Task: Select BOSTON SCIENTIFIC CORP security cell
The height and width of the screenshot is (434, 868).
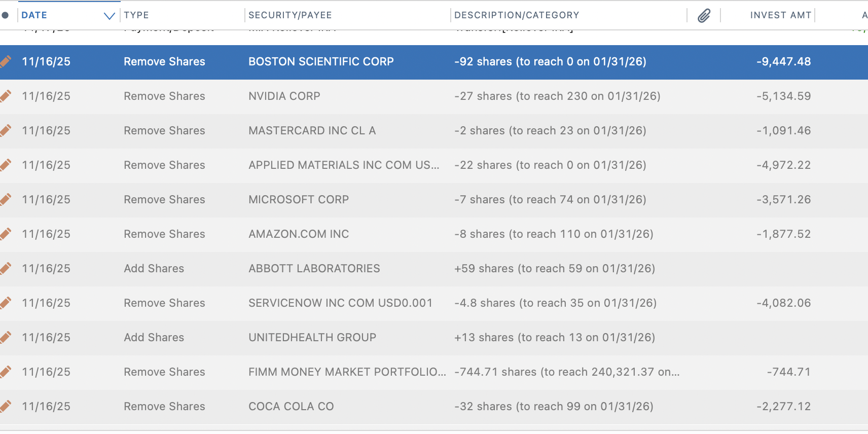Action: [x=321, y=62]
